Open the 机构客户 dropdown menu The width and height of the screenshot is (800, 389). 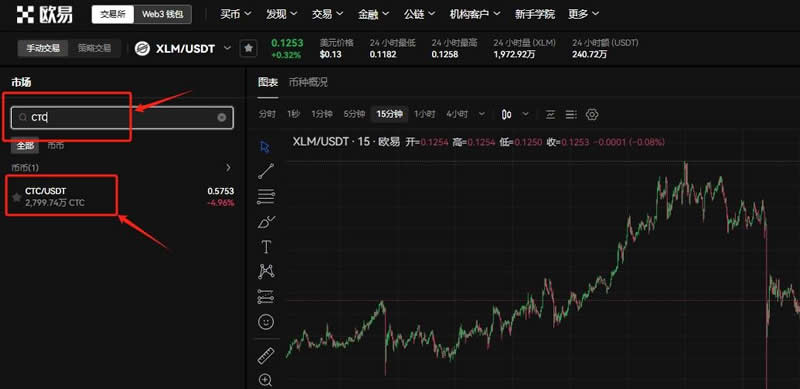475,14
